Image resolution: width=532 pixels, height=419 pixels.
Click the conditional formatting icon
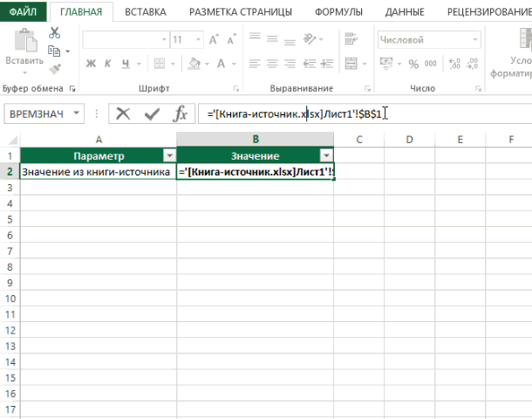526,38
